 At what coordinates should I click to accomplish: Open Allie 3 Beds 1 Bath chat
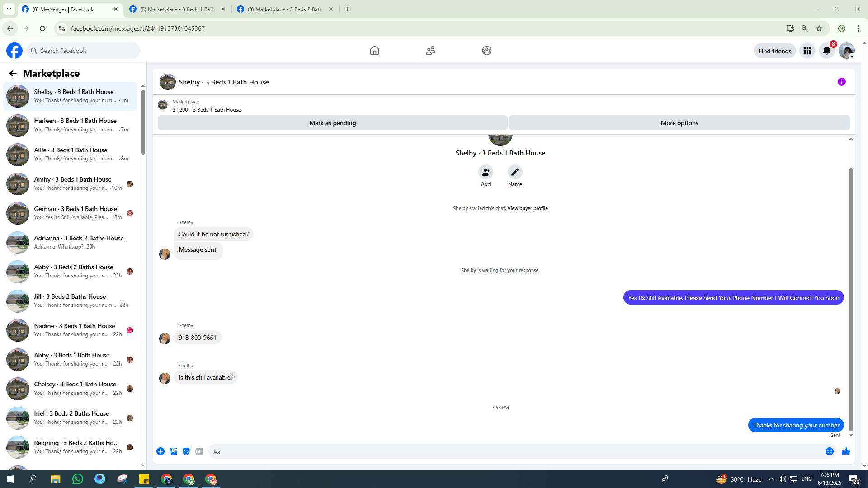(70, 155)
